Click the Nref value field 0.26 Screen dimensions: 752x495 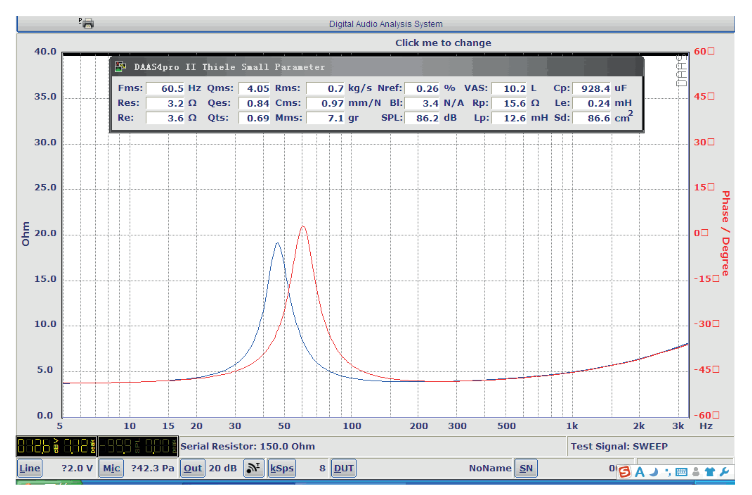pos(422,88)
